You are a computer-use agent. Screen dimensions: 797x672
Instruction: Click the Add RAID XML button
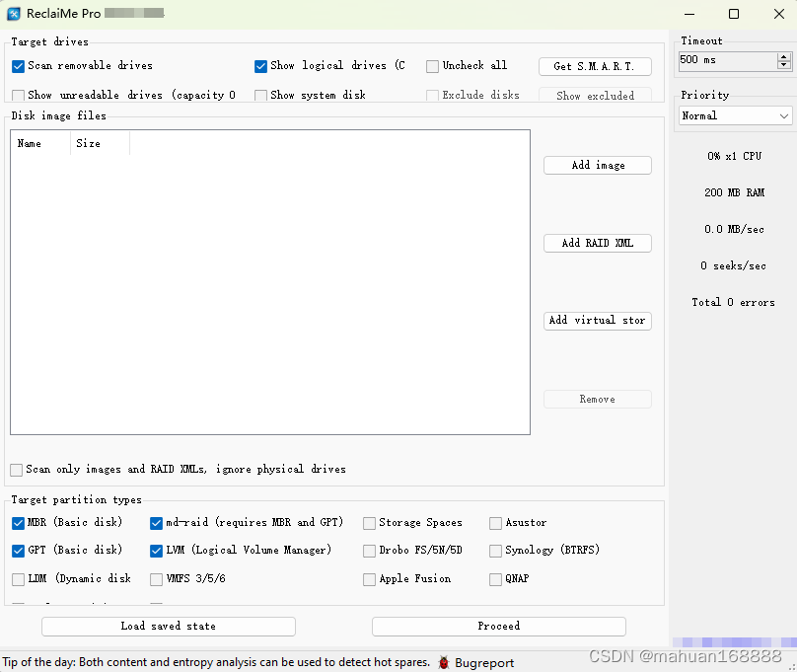click(x=598, y=243)
